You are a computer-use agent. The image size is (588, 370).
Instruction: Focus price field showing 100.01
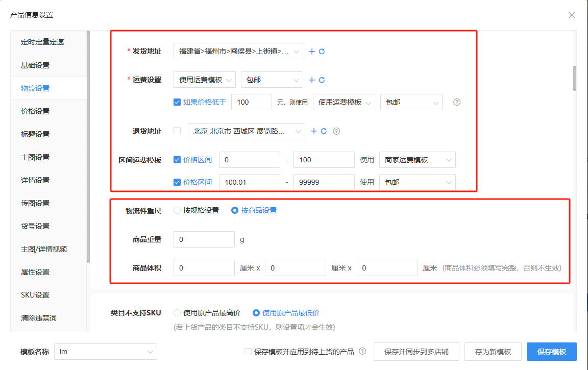coord(250,182)
